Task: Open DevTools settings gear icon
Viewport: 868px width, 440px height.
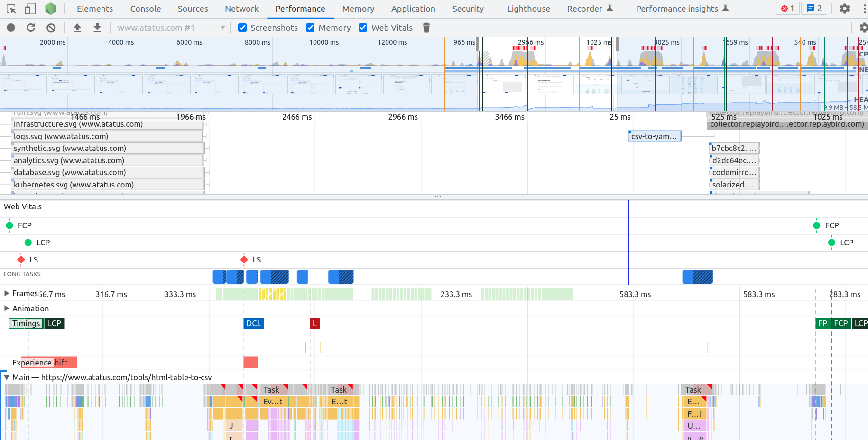Action: pos(845,9)
